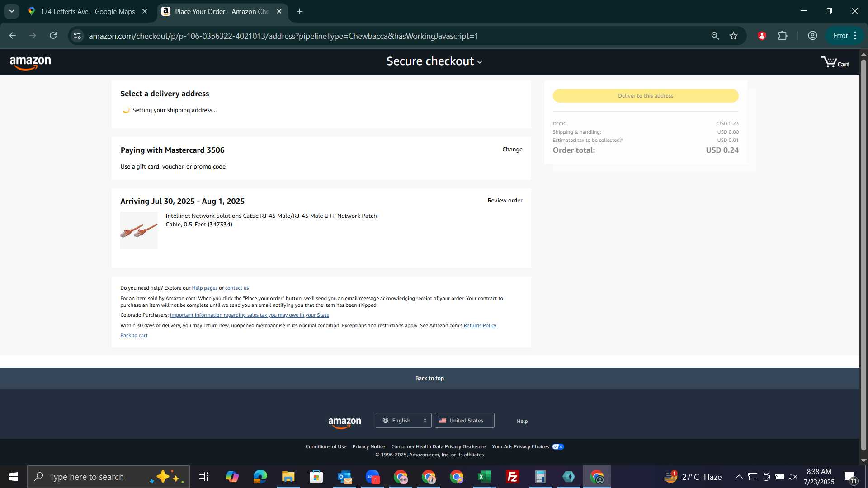The image size is (868, 488).
Task: Click Change next to Mastercard 3506
Action: [512, 150]
